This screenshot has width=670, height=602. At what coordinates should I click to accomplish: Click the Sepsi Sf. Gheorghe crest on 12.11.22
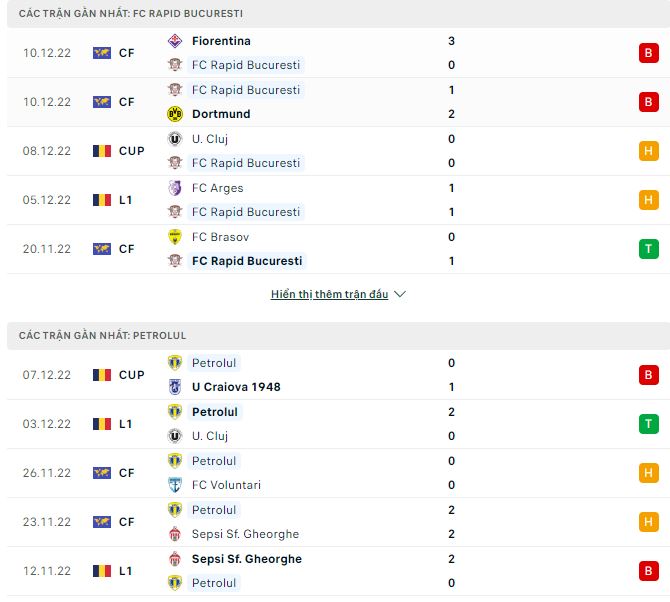coord(174,559)
